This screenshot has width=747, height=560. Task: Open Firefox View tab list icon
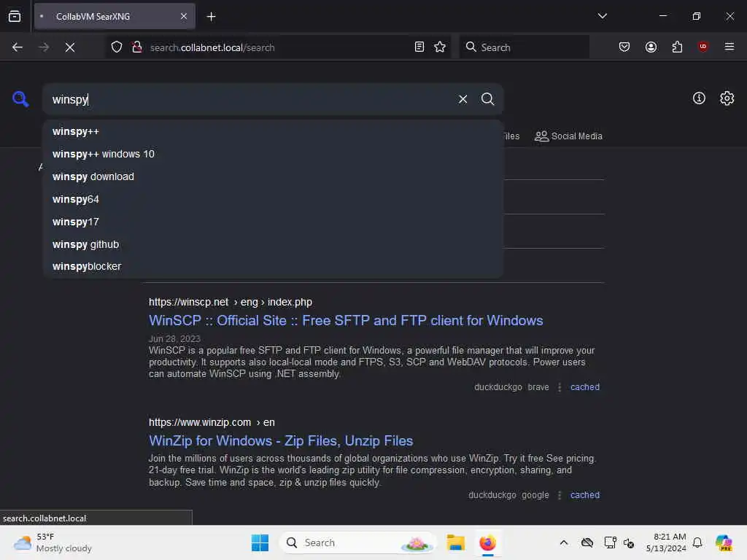click(15, 16)
